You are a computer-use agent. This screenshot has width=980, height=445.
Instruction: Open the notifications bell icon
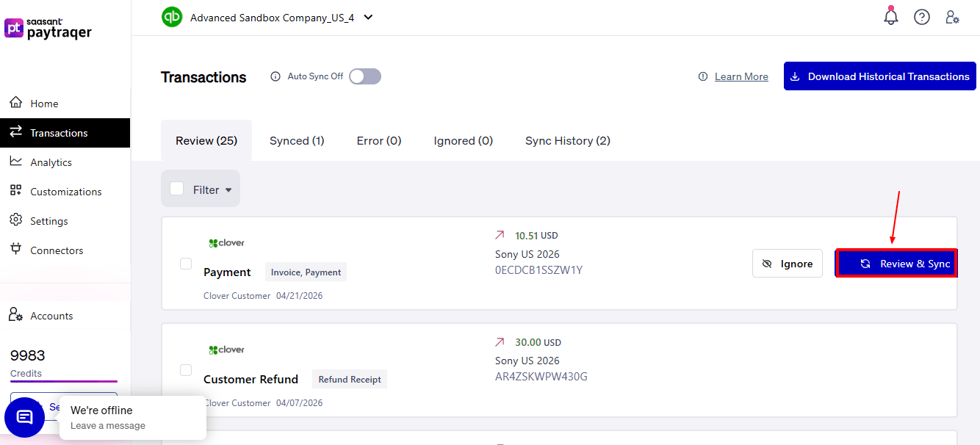[891, 16]
